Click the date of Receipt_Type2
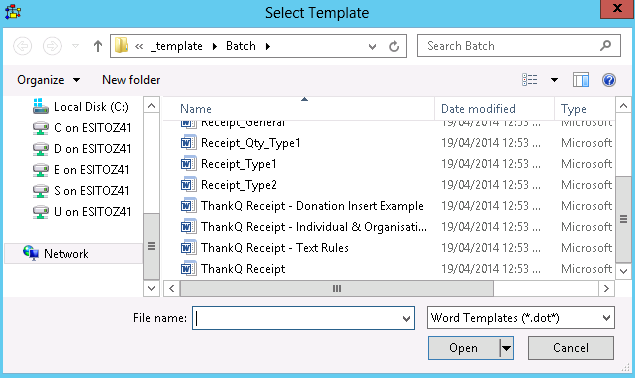The height and width of the screenshot is (378, 635). click(490, 185)
